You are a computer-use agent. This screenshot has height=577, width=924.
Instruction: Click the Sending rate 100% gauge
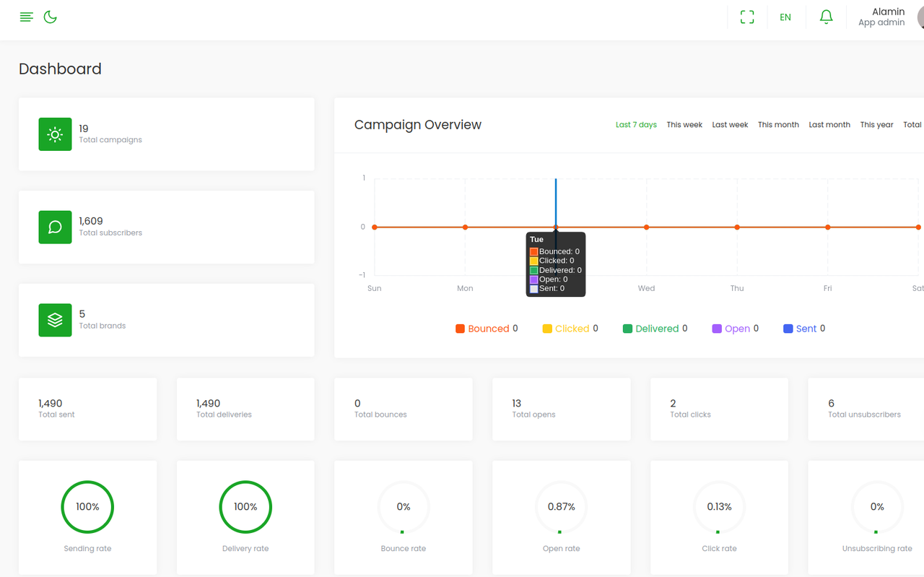[x=87, y=507]
